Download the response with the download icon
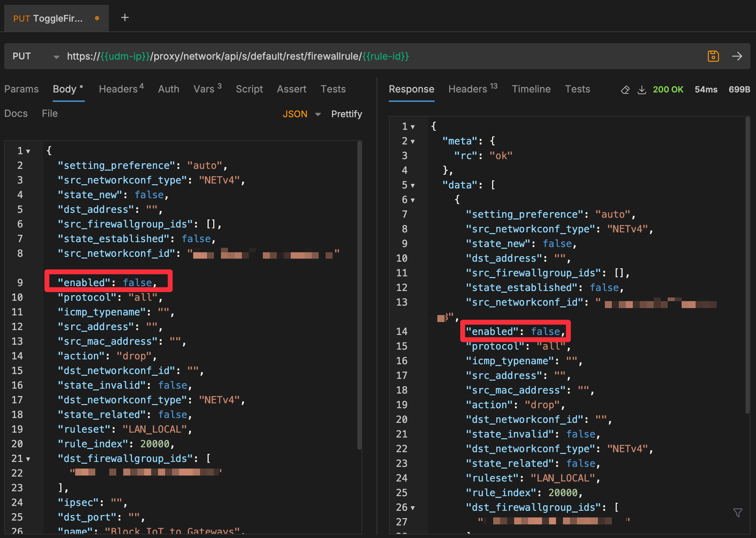The image size is (756, 538). point(642,90)
